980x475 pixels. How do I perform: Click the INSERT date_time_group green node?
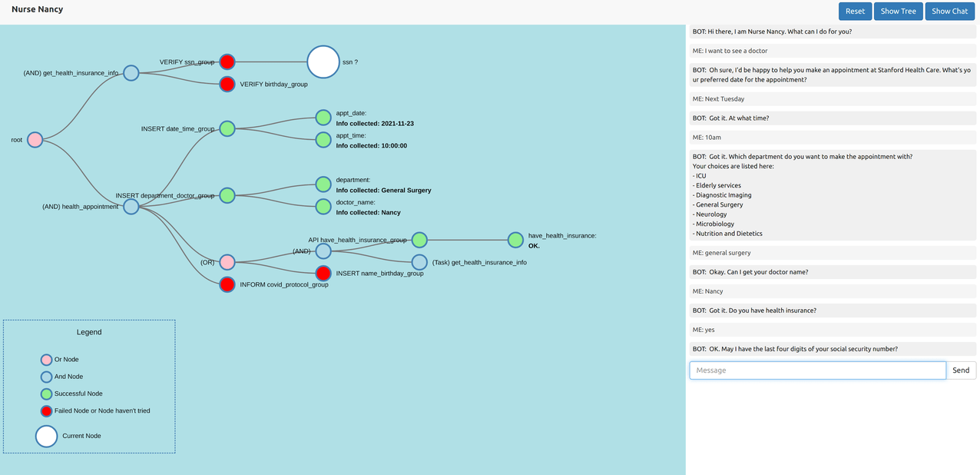pos(227,128)
